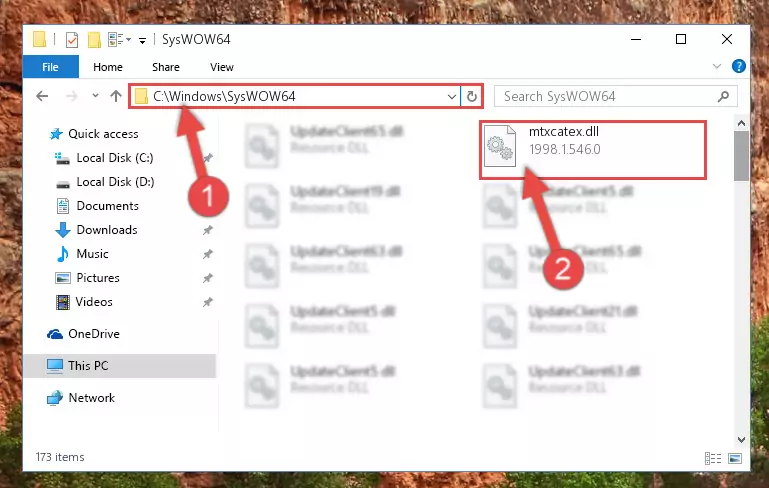Image resolution: width=769 pixels, height=488 pixels.
Task: Click the mtxcatex.dll gear file icon
Action: (500, 146)
